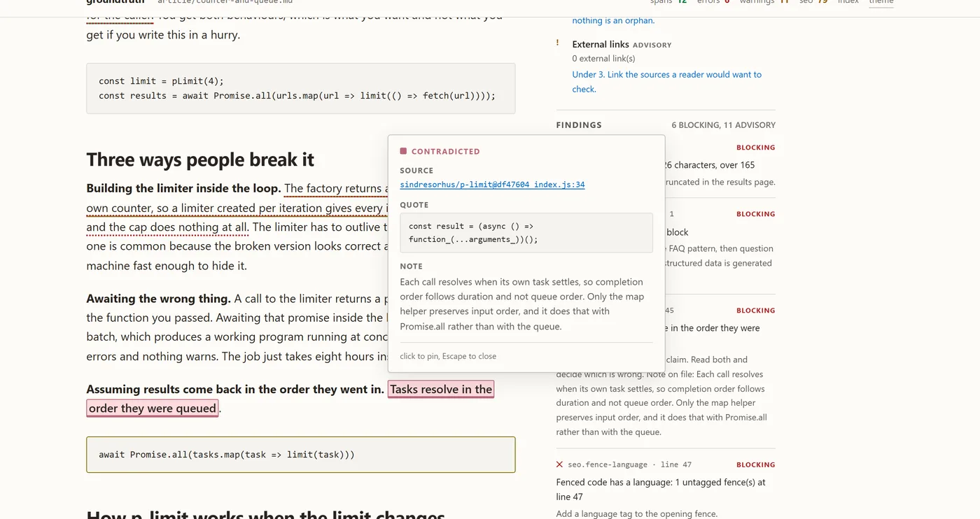
Task: Click the QUOTE label in the popup
Action: click(x=414, y=205)
